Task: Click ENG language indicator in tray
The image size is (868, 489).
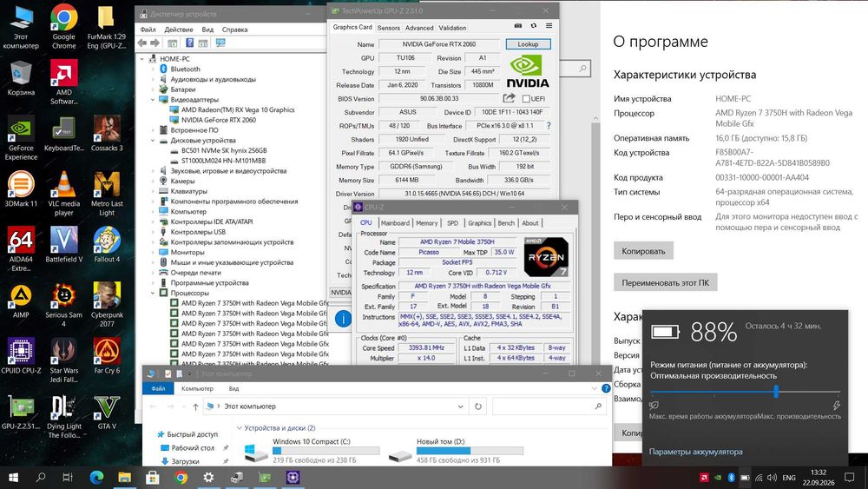Action: point(789,478)
